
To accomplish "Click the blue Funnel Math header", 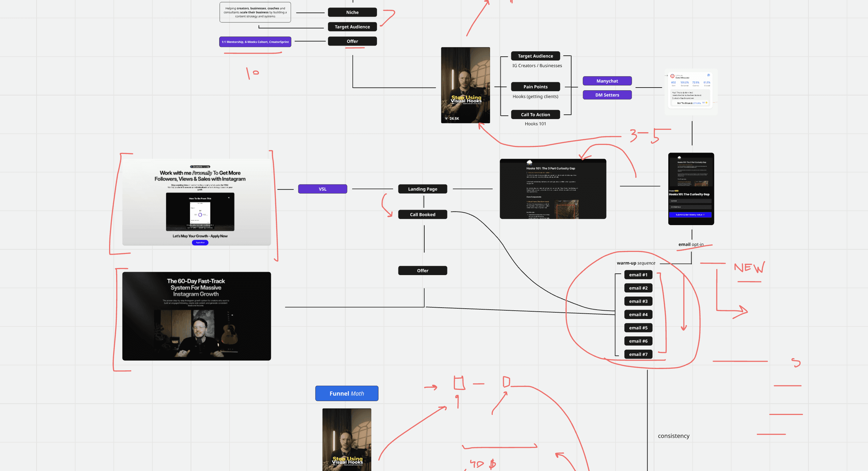I will click(346, 393).
